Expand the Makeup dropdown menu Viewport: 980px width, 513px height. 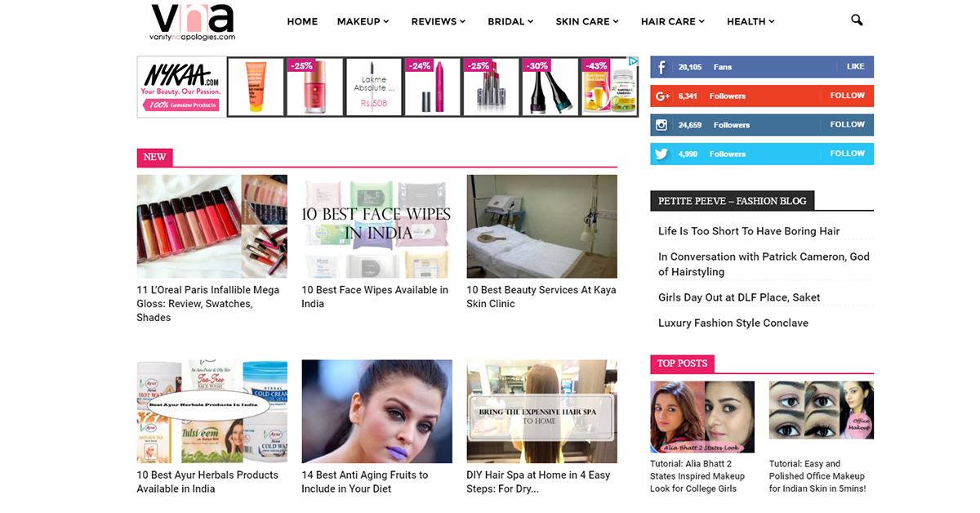tap(363, 21)
